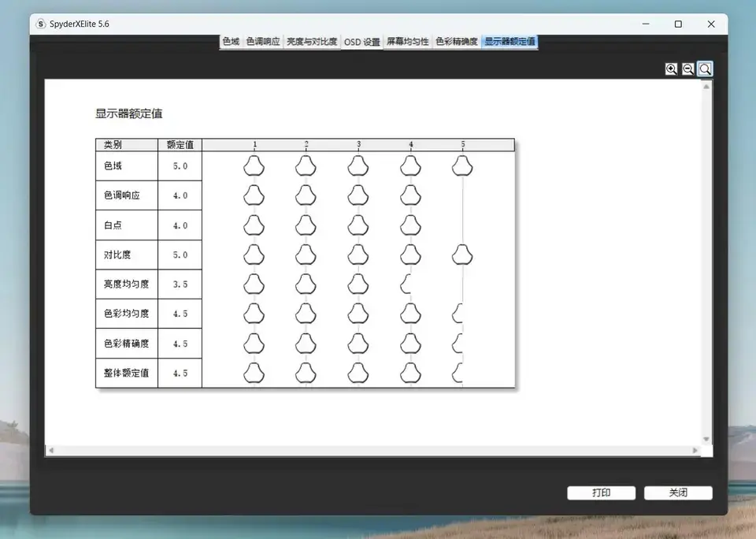Click the fifth rating icon in 对比度 row

pyautogui.click(x=462, y=255)
